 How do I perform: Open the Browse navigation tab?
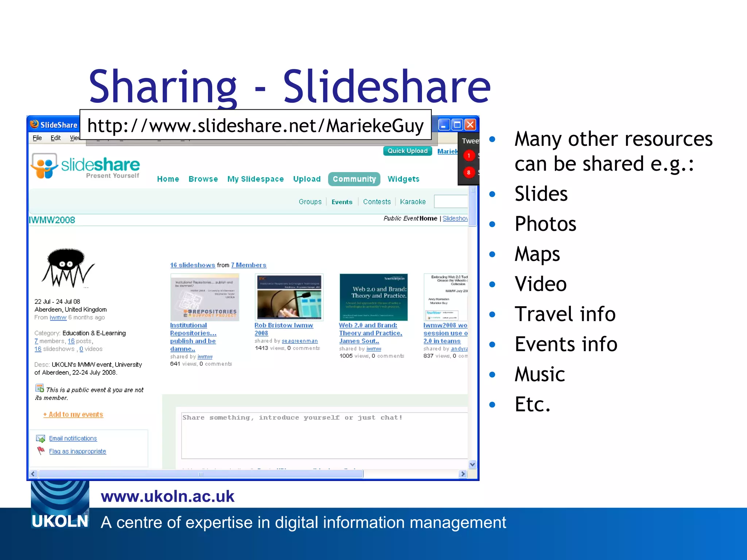click(x=203, y=179)
